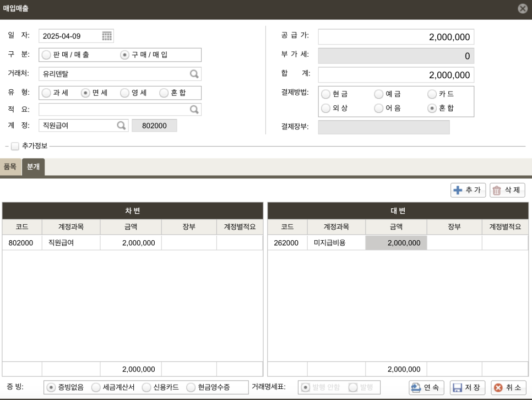Click the 적요 search magnifier icon
The width and height of the screenshot is (532, 400).
(194, 109)
